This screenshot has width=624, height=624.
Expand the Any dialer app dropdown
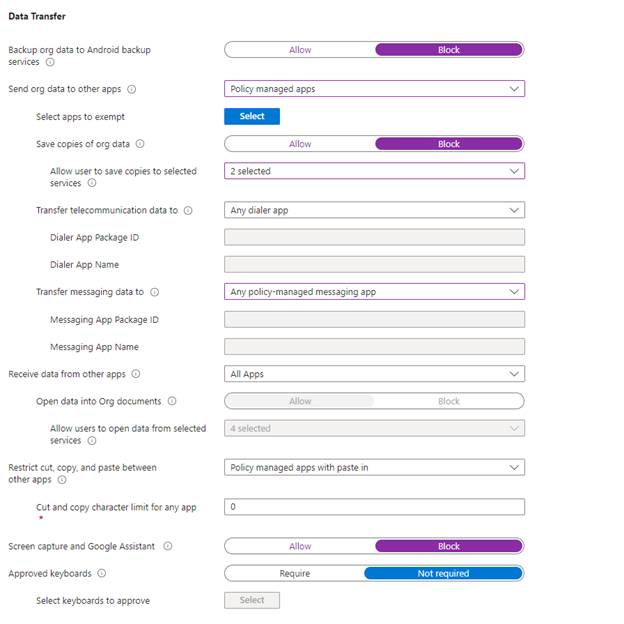374,210
